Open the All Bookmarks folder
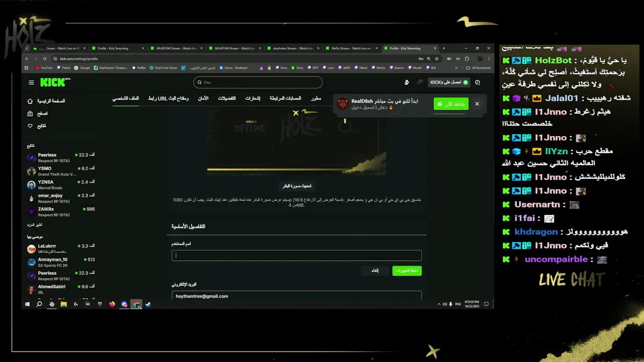644x362 pixels. click(478, 68)
